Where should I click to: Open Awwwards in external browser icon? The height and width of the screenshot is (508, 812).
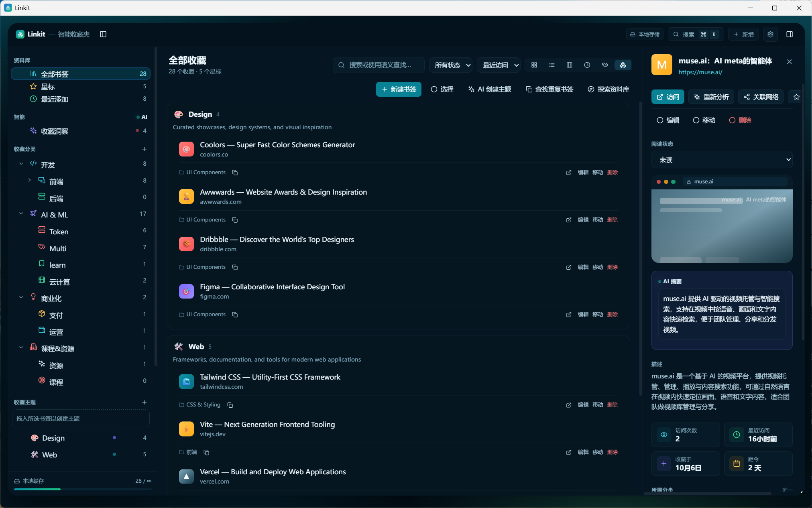(569, 220)
